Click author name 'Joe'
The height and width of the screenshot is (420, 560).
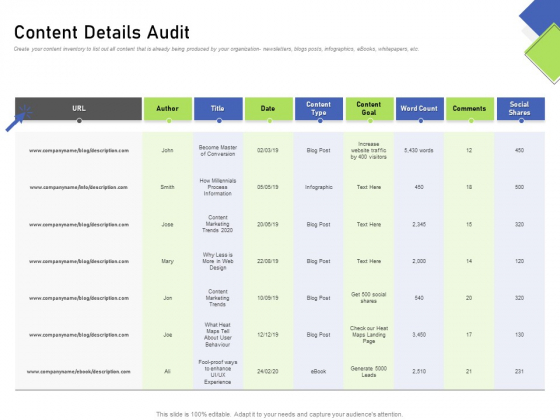pyautogui.click(x=168, y=335)
